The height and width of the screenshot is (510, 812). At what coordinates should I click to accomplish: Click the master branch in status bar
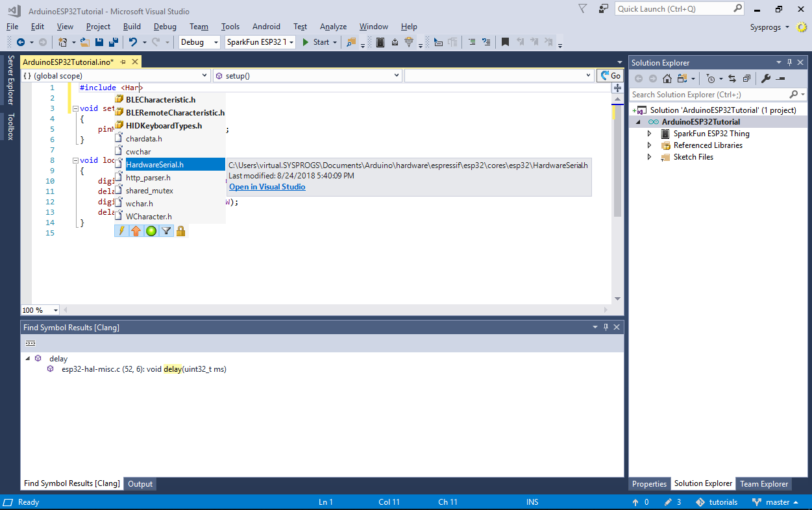point(776,502)
